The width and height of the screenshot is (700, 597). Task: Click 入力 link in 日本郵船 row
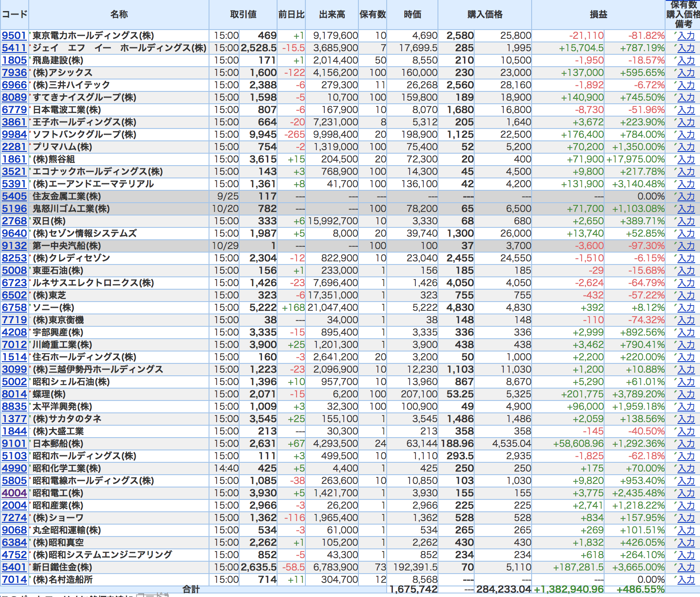686,444
